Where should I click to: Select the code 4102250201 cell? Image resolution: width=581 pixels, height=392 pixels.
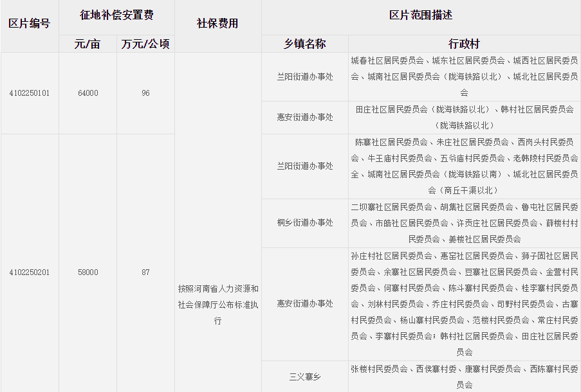click(29, 272)
